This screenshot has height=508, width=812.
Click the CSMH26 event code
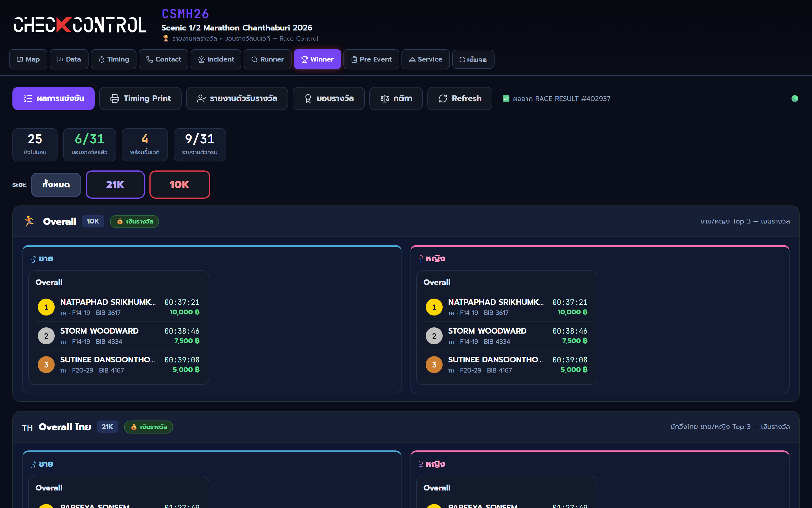185,14
